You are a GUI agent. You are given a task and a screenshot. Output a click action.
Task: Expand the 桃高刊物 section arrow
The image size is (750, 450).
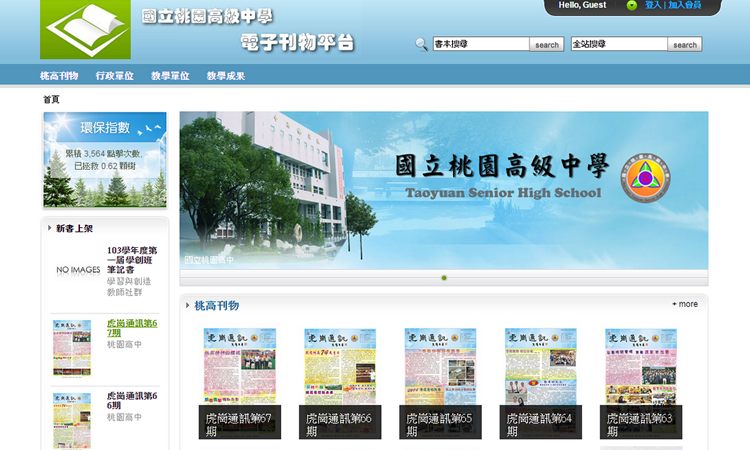188,305
